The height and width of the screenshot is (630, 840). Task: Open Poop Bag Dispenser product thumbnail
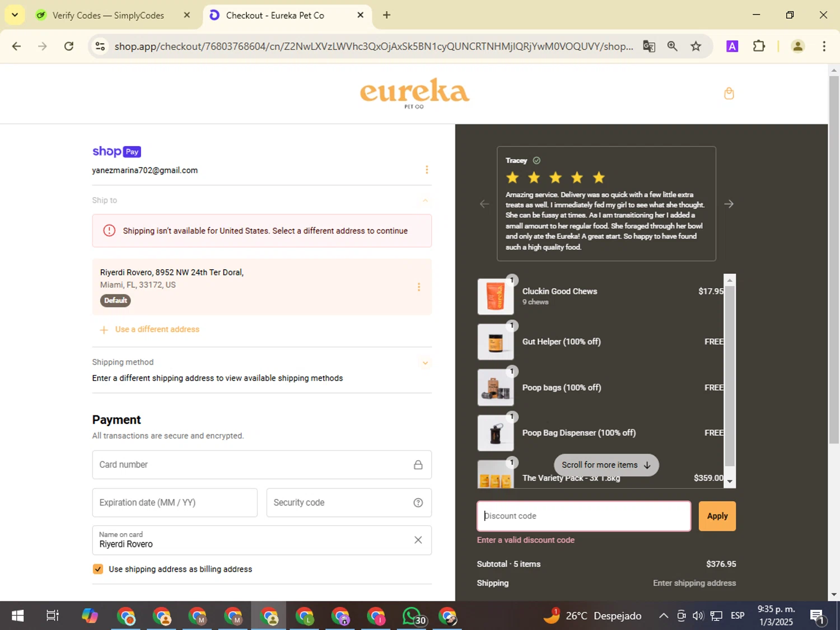tap(496, 433)
